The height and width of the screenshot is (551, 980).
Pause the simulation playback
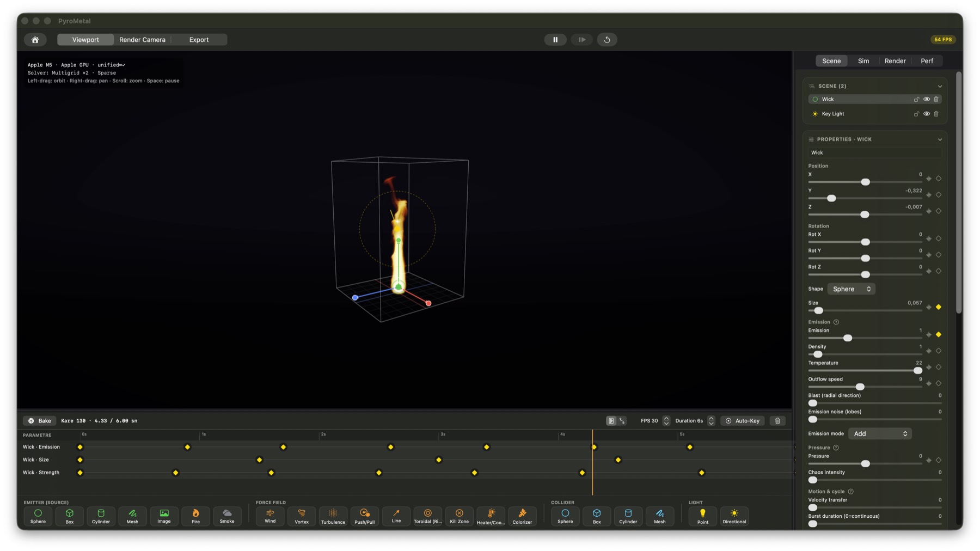(x=555, y=40)
